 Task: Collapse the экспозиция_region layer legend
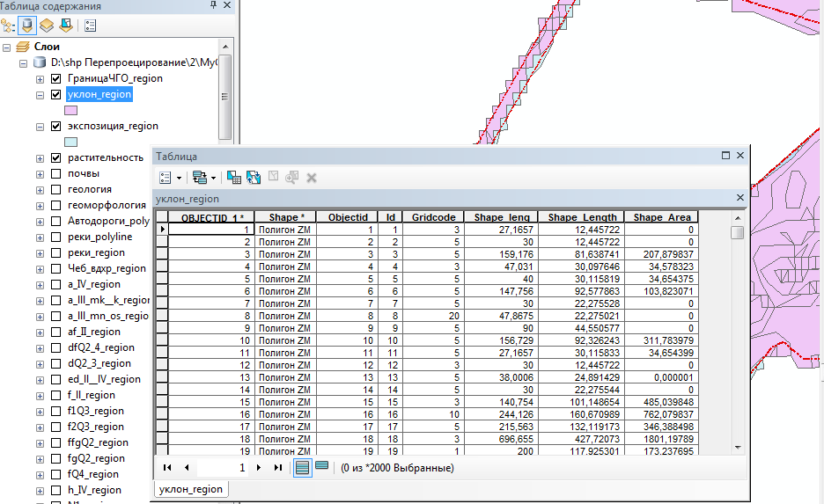coord(40,126)
